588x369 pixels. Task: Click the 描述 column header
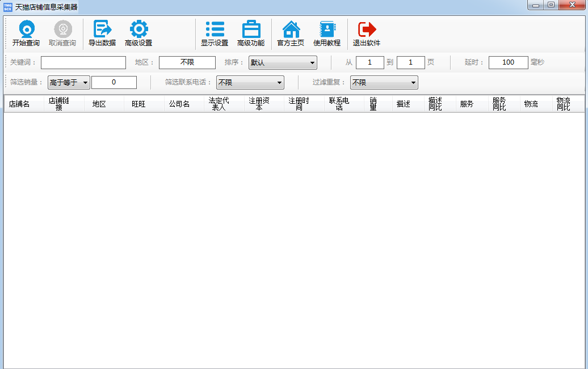coord(409,104)
